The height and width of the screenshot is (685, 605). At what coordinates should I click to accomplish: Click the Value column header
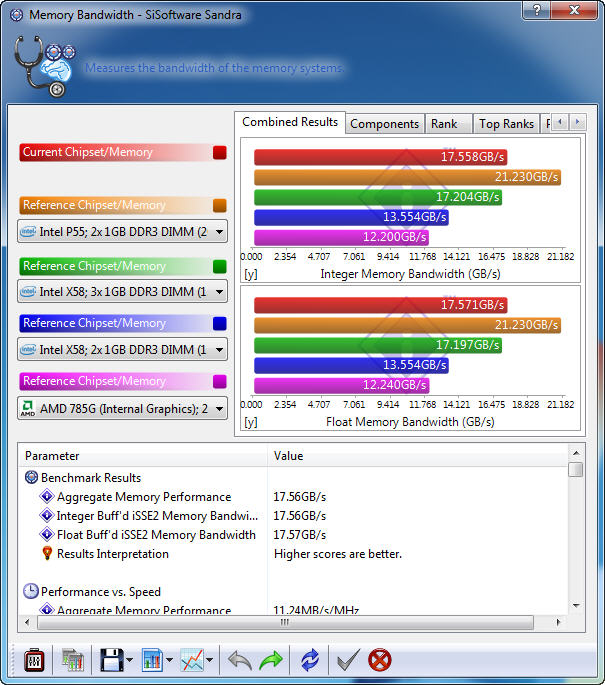click(x=418, y=456)
